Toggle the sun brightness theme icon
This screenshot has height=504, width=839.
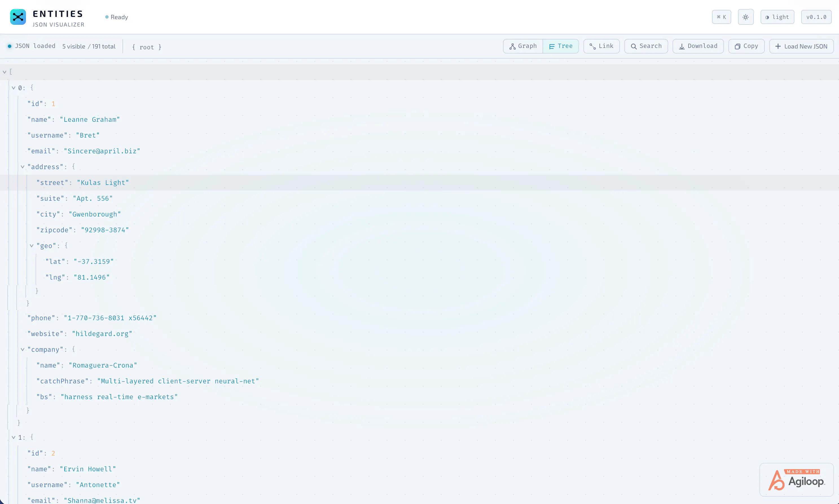tap(746, 17)
